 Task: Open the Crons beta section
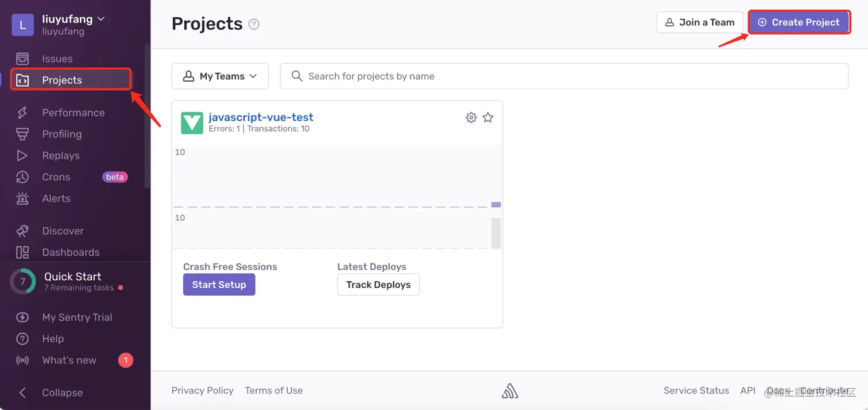pos(56,177)
